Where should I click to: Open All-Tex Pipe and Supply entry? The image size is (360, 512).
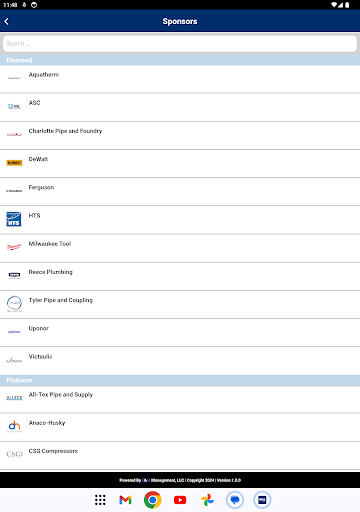(x=180, y=399)
